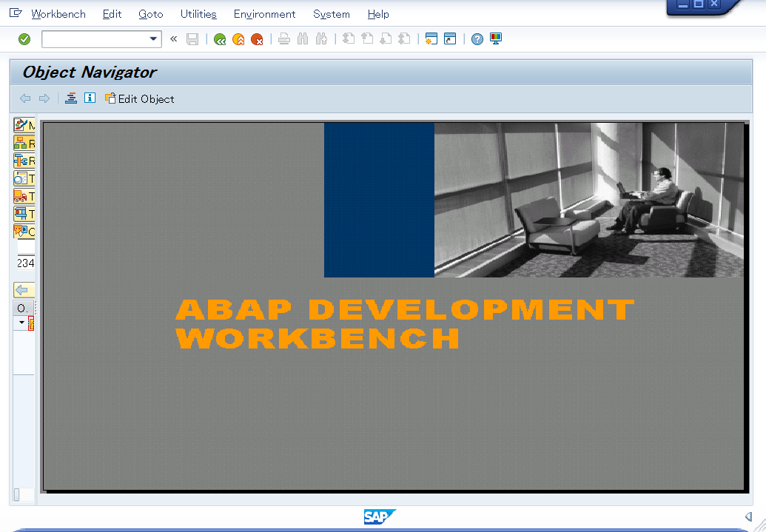Image resolution: width=766 pixels, height=532 pixels.
Task: Go to Previous Page icon
Action: 367,39
